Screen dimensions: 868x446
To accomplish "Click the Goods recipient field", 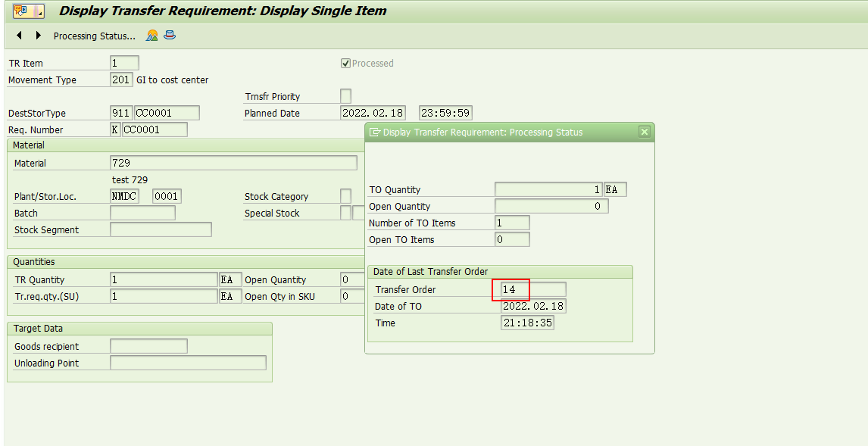I will coord(148,346).
